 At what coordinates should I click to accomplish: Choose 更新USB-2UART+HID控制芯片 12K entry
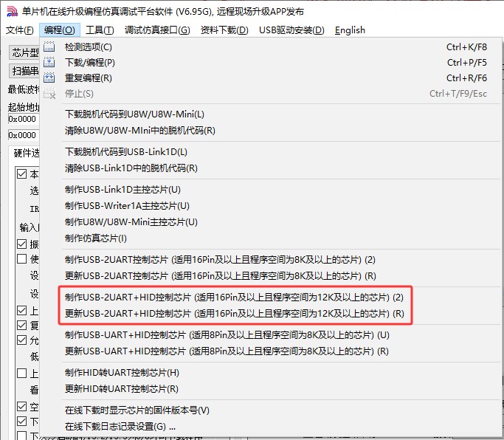tap(272, 314)
